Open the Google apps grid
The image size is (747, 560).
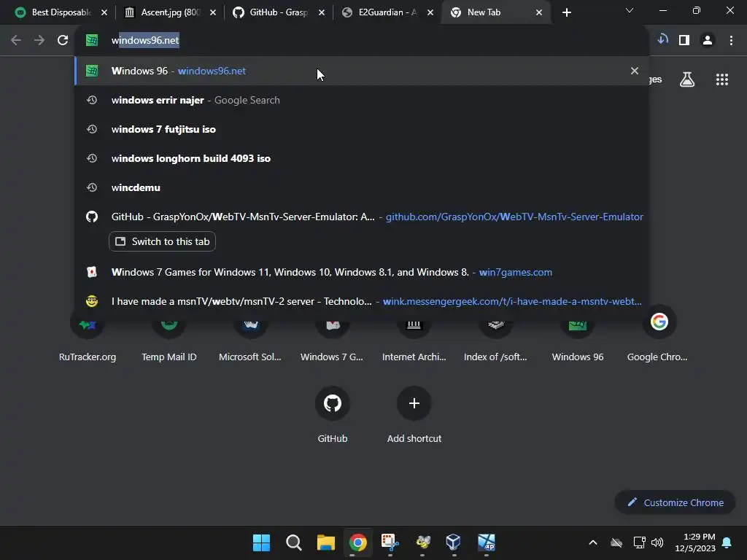(721, 79)
